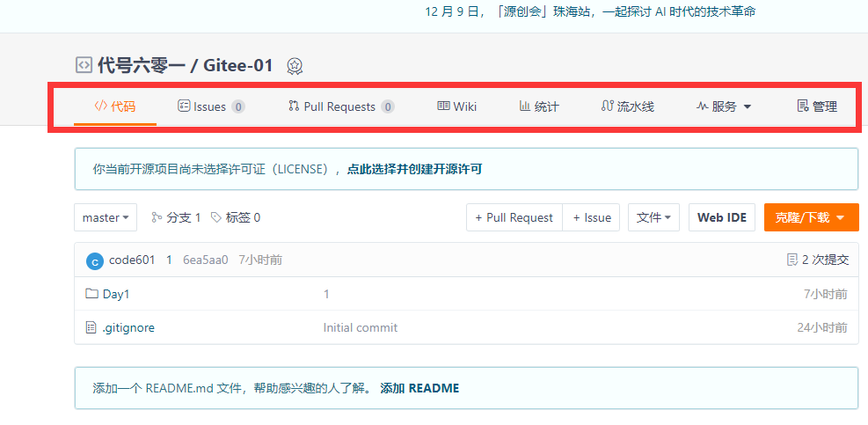
Task: Click the commits list icon beside 2 次提交
Action: pyautogui.click(x=792, y=260)
